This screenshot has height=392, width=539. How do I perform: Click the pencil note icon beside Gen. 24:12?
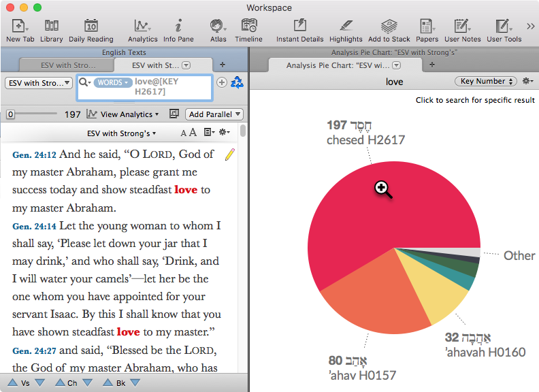pyautogui.click(x=230, y=154)
